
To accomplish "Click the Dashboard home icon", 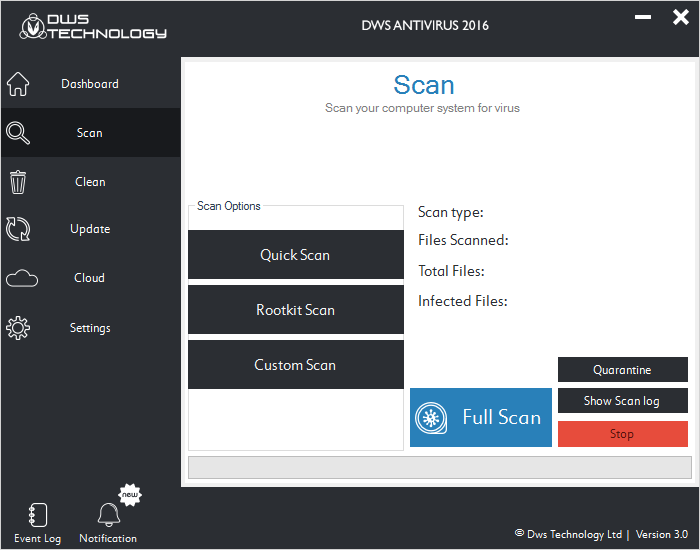I will 18,84.
